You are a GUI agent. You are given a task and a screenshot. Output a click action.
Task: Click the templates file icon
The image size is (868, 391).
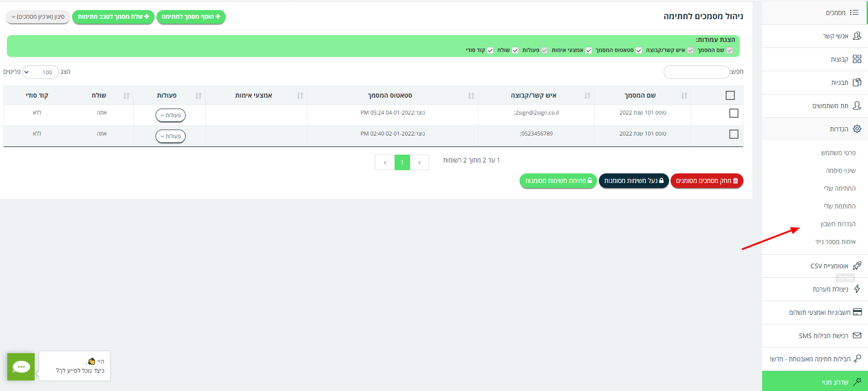pyautogui.click(x=857, y=83)
